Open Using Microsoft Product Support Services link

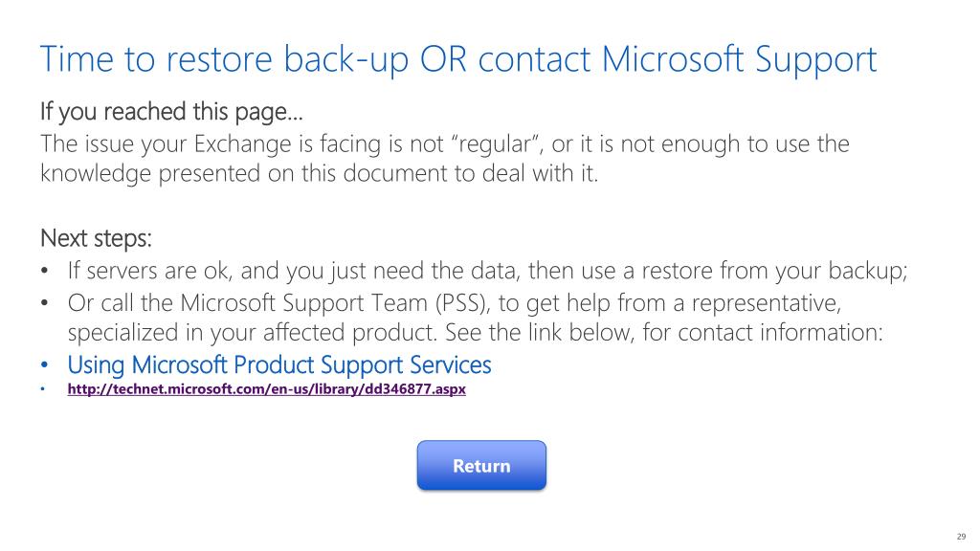pyautogui.click(x=279, y=364)
